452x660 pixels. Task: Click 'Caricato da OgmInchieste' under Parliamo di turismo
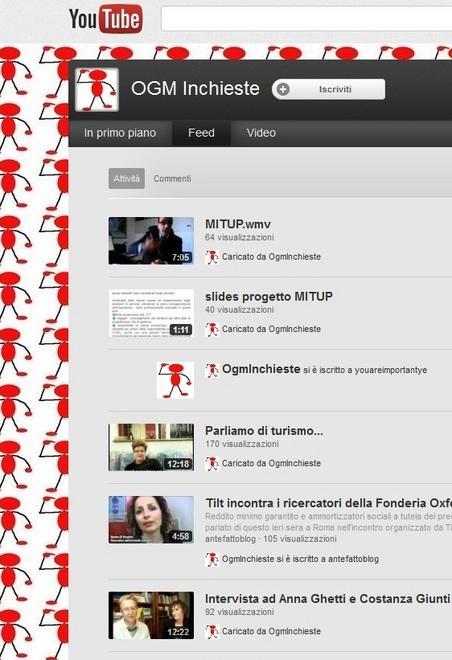(271, 463)
